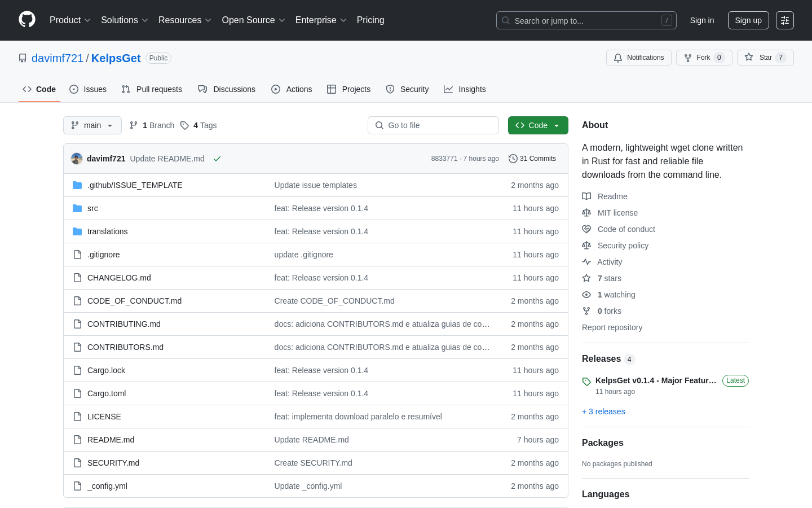Screen dimensions: 812x508
Task: Click the fork icon beside 0 forks
Action: (x=586, y=311)
